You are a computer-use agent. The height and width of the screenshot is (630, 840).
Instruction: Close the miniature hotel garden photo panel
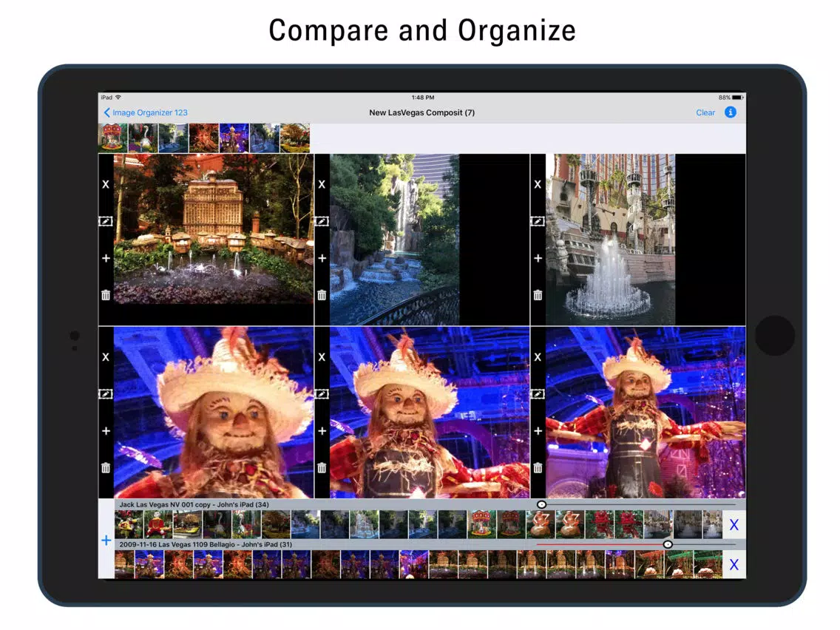106,184
